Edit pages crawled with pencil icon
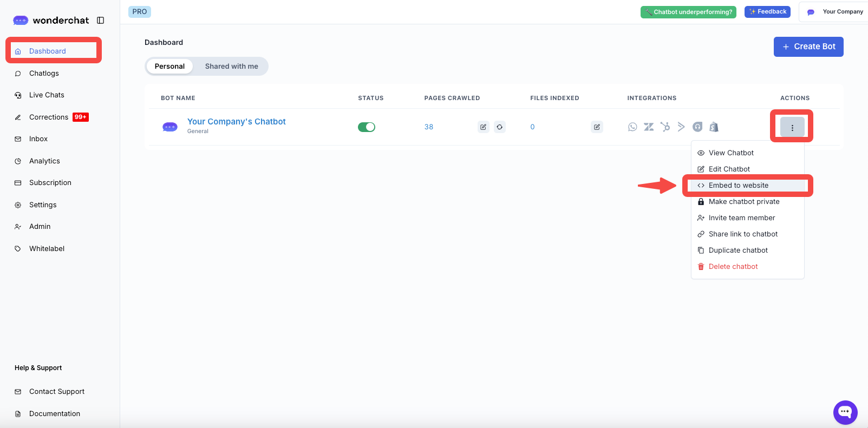 coord(483,127)
